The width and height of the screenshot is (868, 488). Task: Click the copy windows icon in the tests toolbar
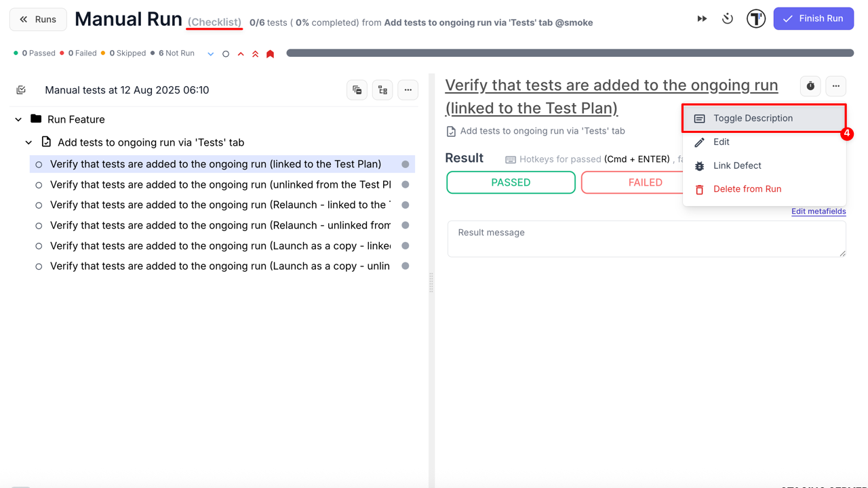pyautogui.click(x=357, y=90)
